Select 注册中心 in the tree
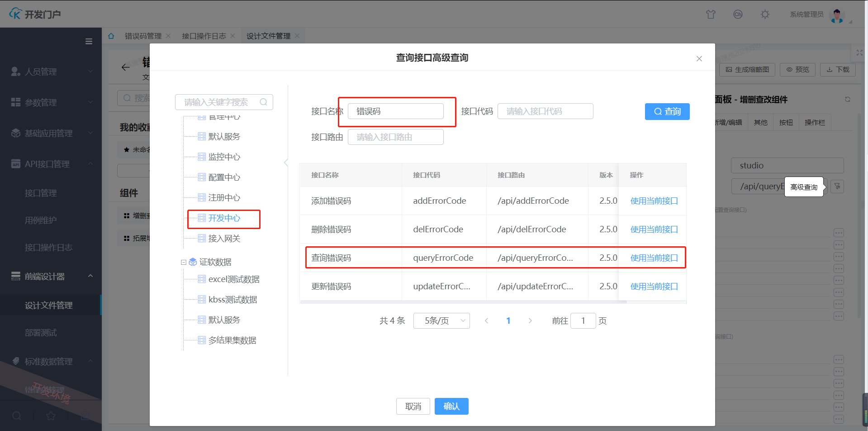This screenshot has width=868, height=431. coord(224,198)
